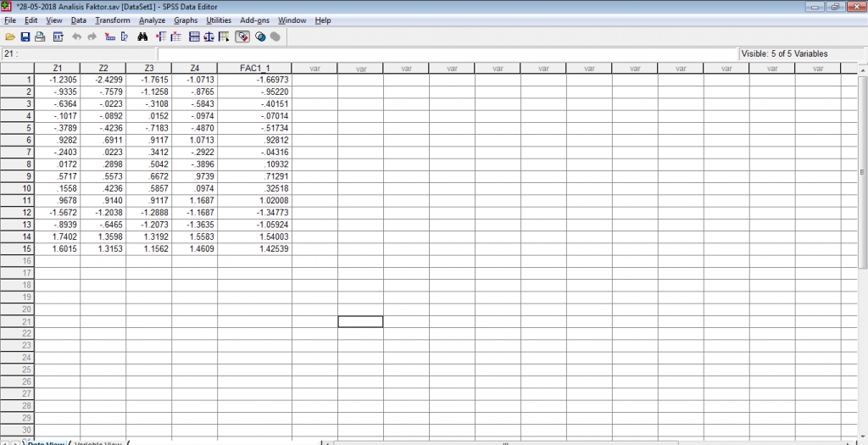Open a data file with the folder icon

[x=10, y=36]
